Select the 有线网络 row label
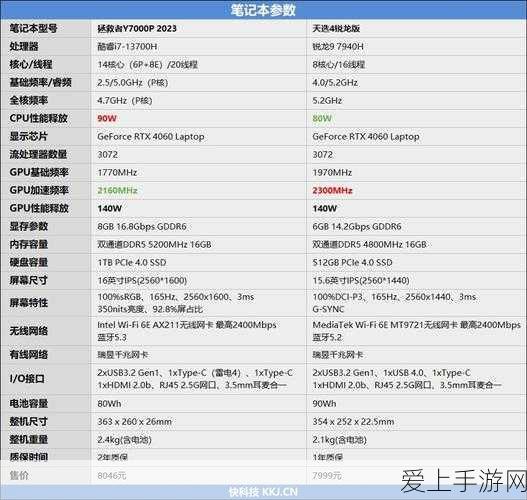 click(29, 355)
